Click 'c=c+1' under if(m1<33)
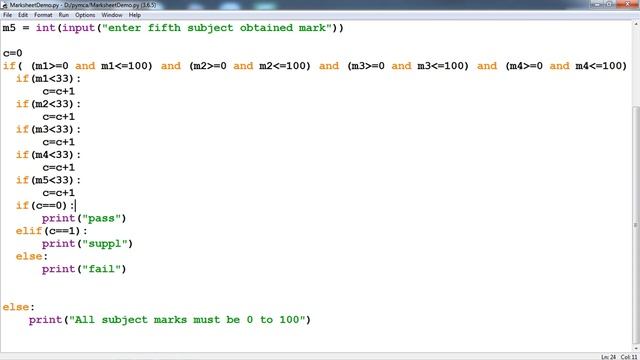The image size is (640, 360). pyautogui.click(x=58, y=91)
